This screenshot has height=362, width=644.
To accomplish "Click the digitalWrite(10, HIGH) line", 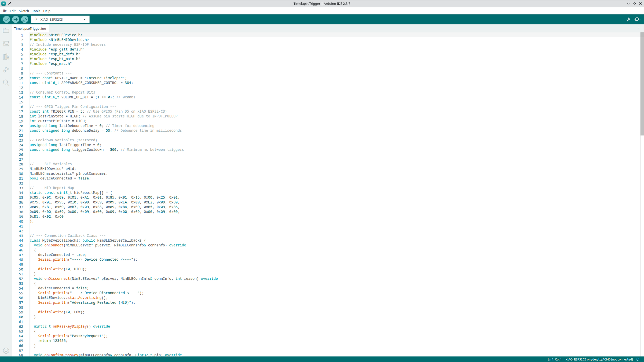I will [x=62, y=269].
